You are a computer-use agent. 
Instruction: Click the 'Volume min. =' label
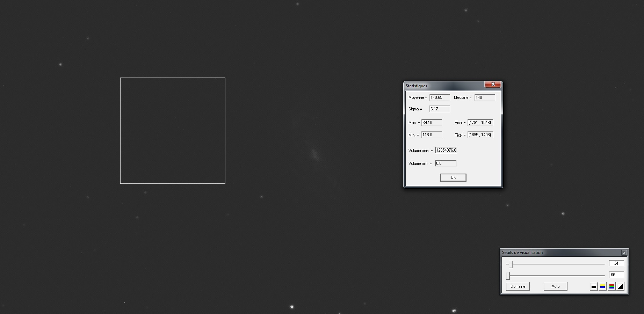coord(420,163)
